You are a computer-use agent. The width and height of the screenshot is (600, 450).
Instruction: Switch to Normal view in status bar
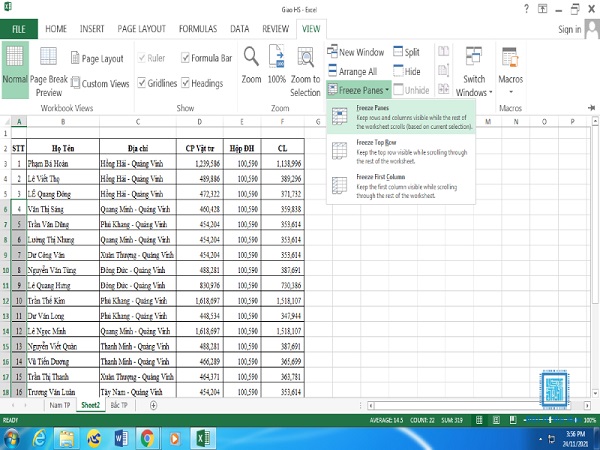click(x=479, y=420)
